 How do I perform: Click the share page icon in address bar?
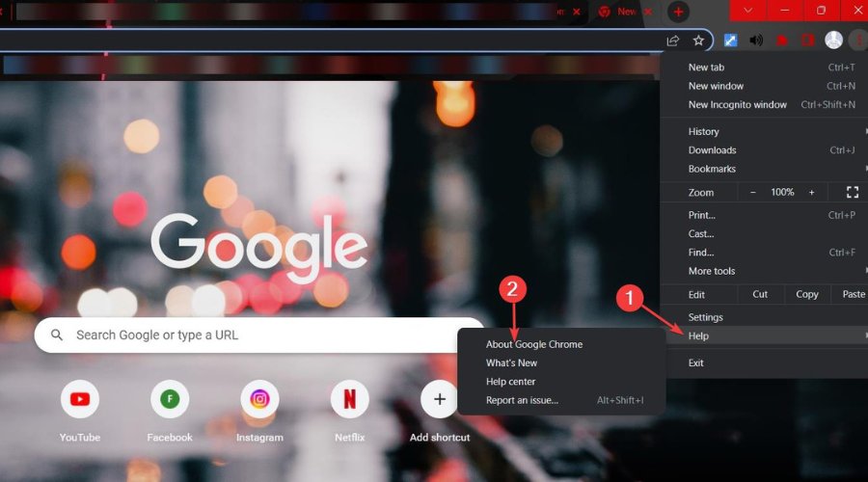(x=672, y=40)
